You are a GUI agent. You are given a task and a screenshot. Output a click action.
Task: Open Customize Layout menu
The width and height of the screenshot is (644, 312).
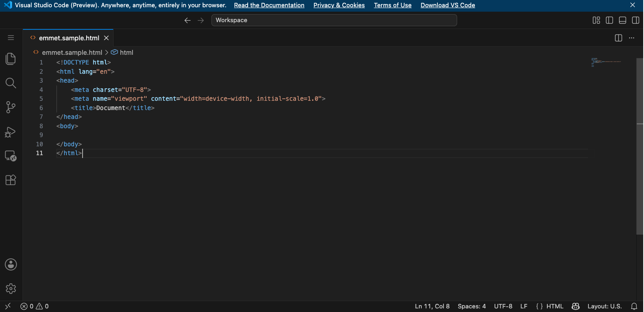coord(596,20)
